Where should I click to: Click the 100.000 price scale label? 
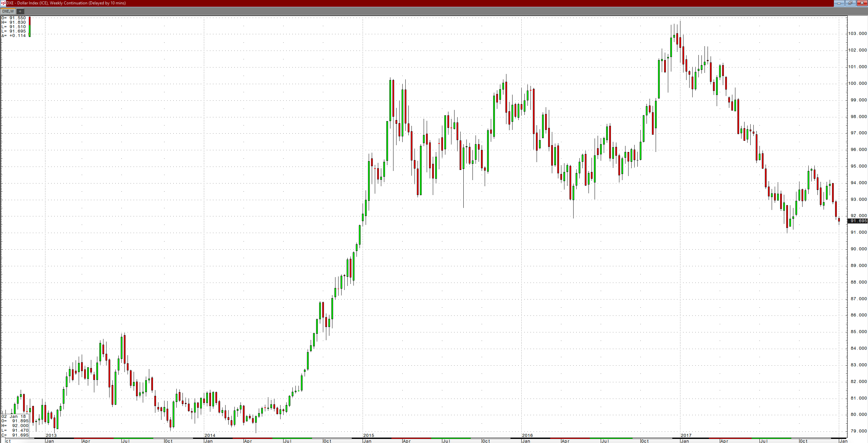coord(857,84)
